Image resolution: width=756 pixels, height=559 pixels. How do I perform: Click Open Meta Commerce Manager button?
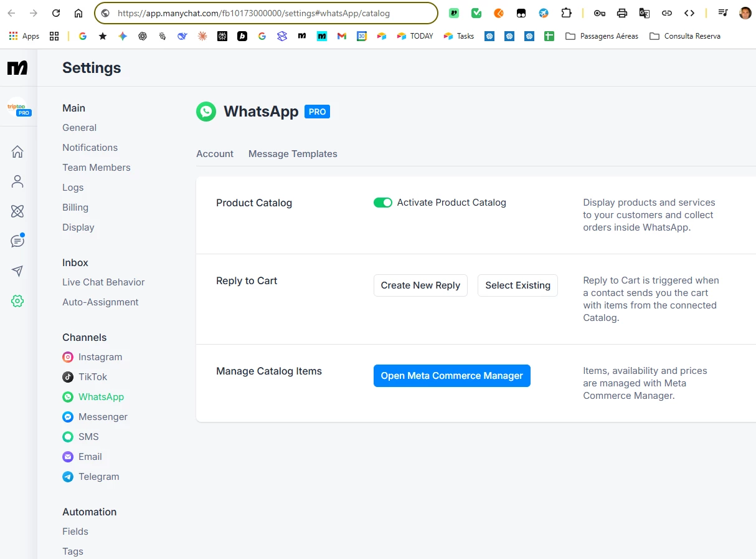click(x=452, y=376)
